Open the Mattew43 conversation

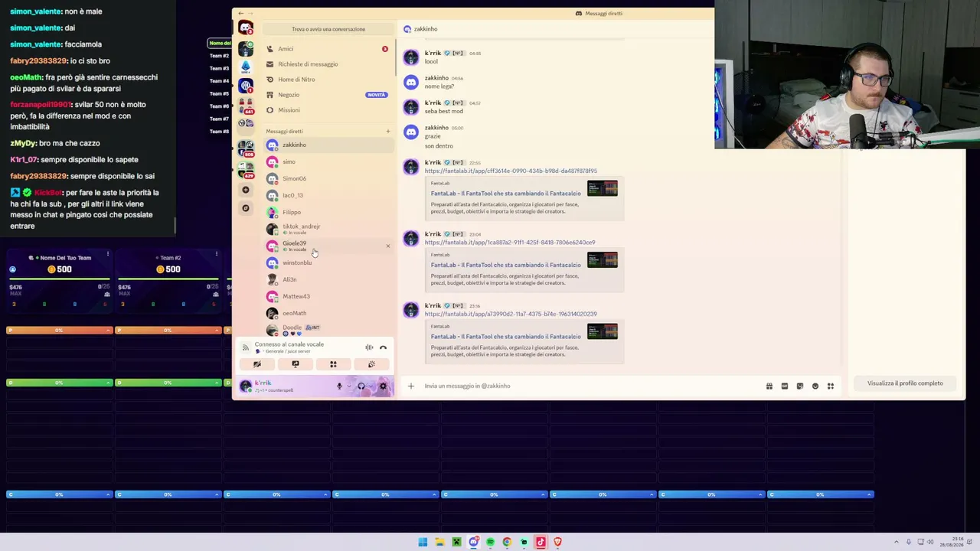pyautogui.click(x=328, y=296)
